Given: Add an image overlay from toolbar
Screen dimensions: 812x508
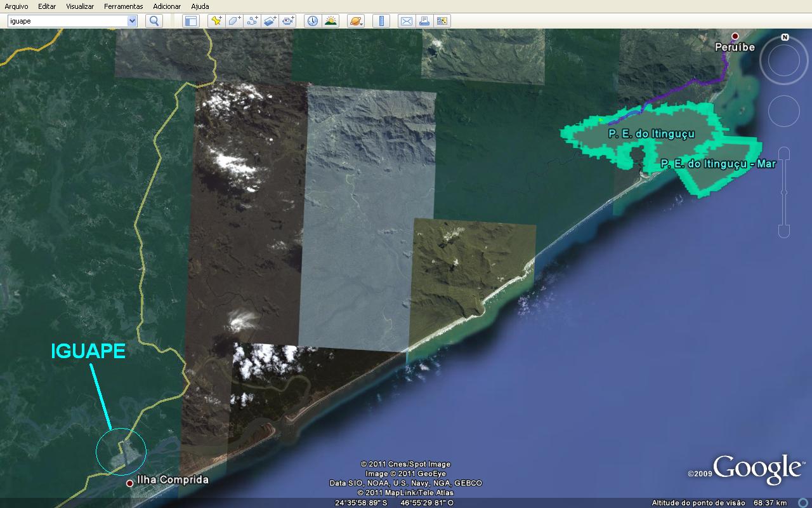Looking at the screenshot, I should coord(270,21).
